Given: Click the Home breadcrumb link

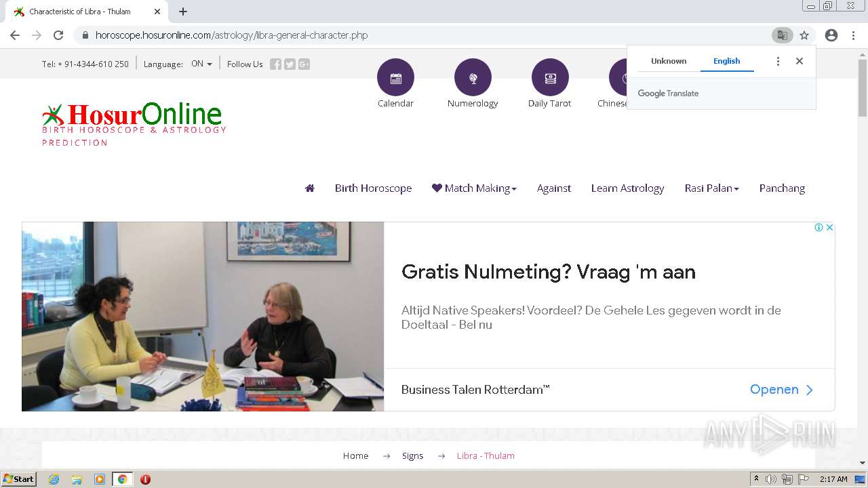Looking at the screenshot, I should pos(355,455).
